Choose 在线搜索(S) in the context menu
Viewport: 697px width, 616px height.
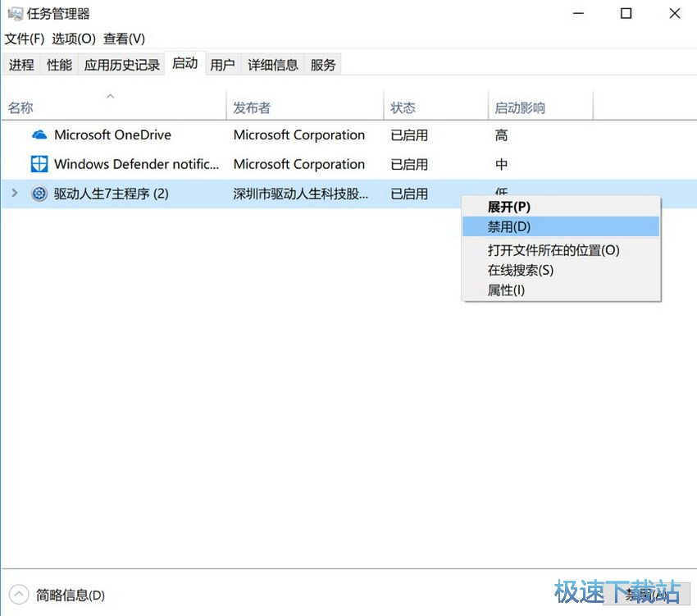[561, 270]
